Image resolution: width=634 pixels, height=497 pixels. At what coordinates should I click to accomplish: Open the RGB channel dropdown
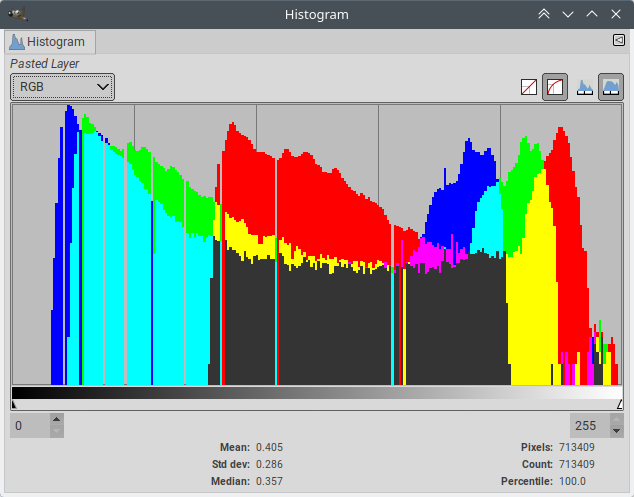[x=63, y=87]
